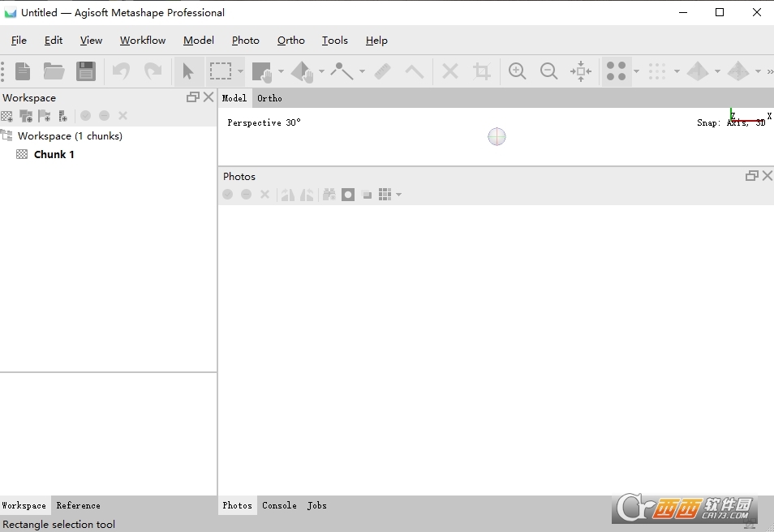Click the Redo arrow icon

coord(153,71)
